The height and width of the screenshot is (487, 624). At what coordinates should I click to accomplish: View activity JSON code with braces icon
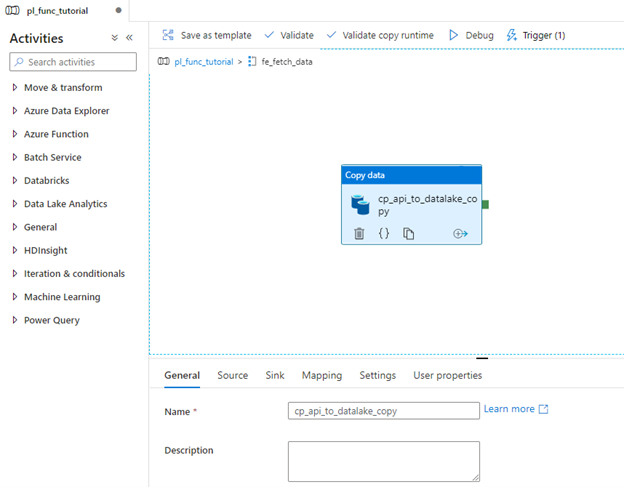click(x=384, y=233)
